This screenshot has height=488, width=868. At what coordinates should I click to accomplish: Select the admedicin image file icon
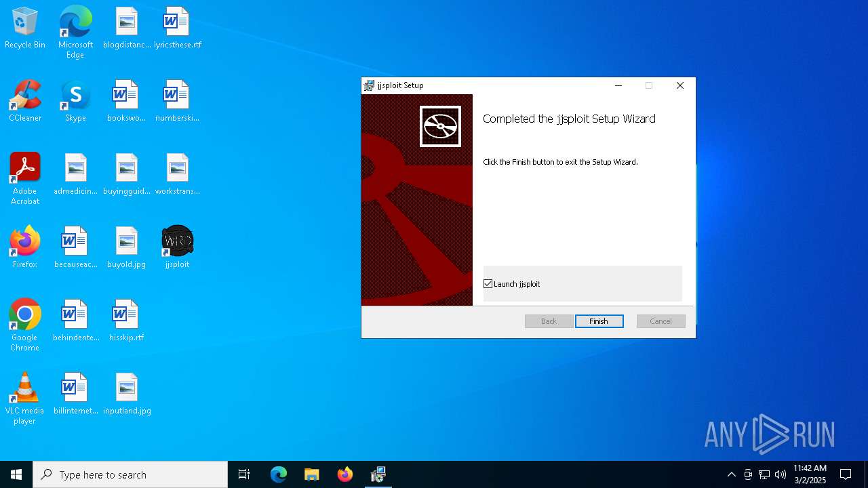point(75,175)
